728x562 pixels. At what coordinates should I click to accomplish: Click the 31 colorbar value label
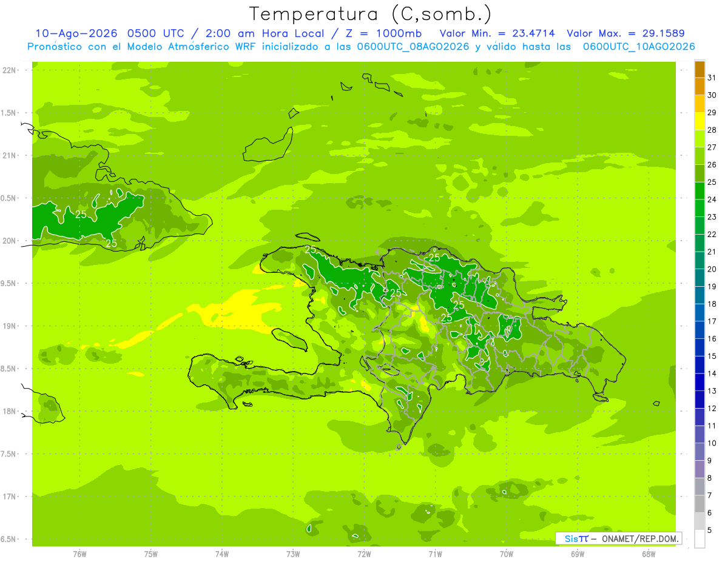tap(712, 78)
